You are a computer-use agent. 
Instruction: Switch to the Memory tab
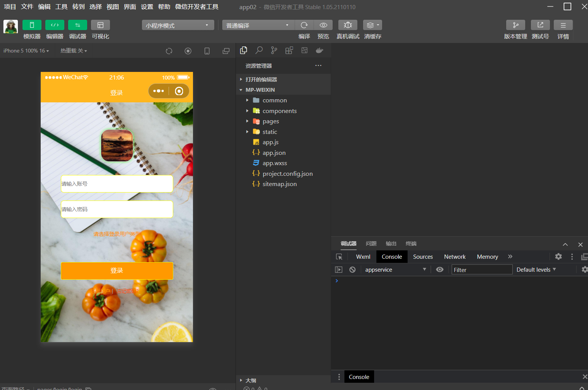(x=488, y=257)
